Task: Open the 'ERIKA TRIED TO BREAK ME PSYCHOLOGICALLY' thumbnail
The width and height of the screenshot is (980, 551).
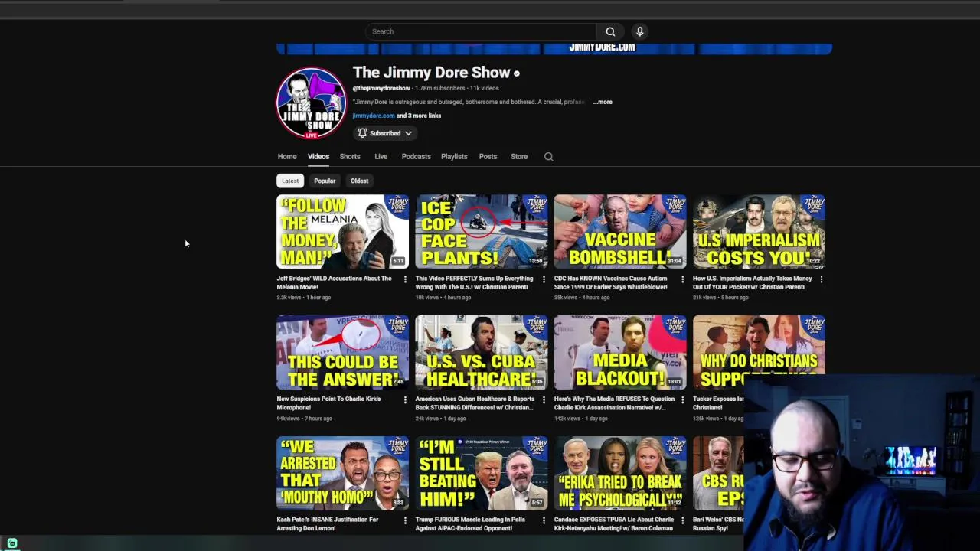Action: (x=620, y=473)
